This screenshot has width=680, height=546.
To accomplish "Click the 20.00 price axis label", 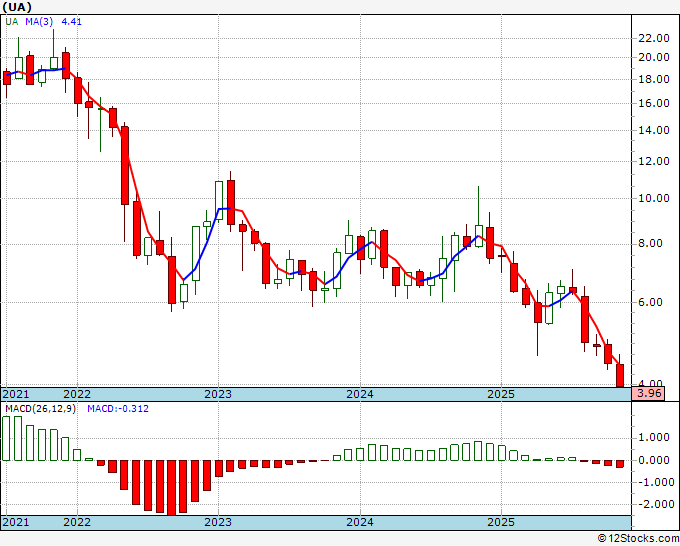I will [x=654, y=57].
